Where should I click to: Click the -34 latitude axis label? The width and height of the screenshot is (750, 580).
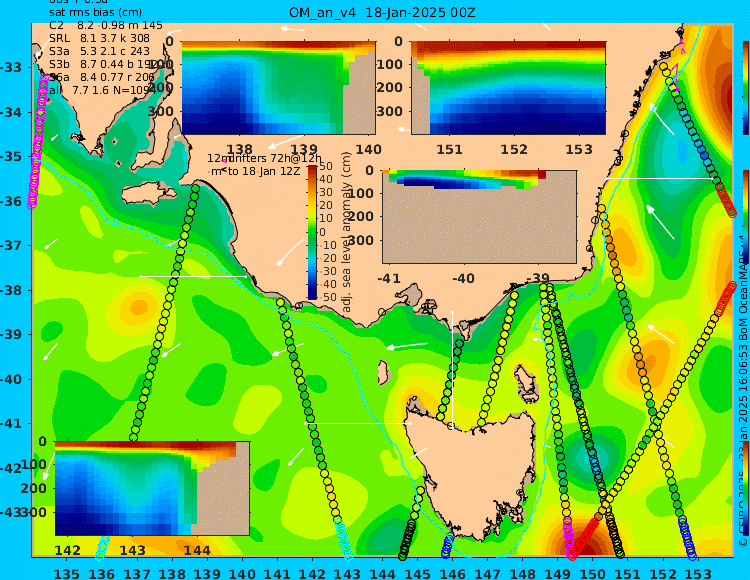(x=11, y=112)
